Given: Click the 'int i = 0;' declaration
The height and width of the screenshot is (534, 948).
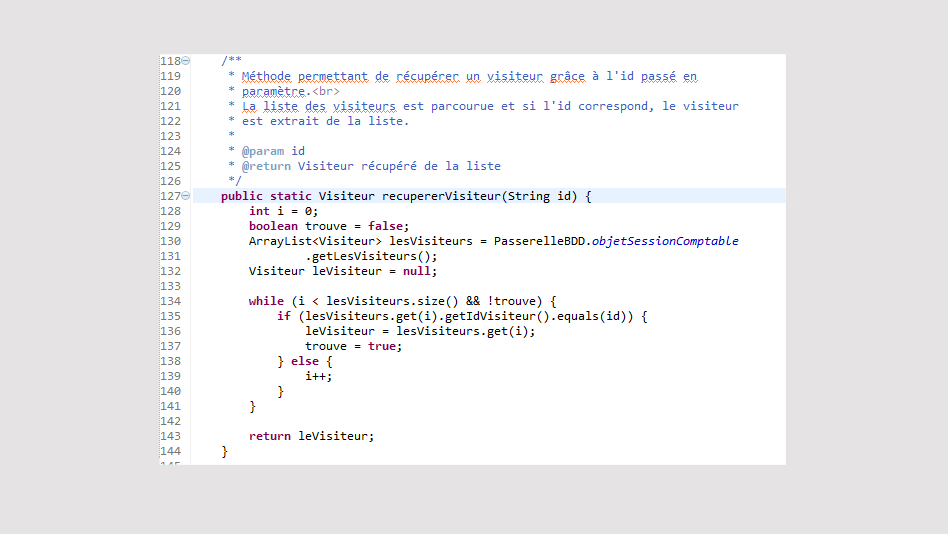Looking at the screenshot, I should pos(284,211).
